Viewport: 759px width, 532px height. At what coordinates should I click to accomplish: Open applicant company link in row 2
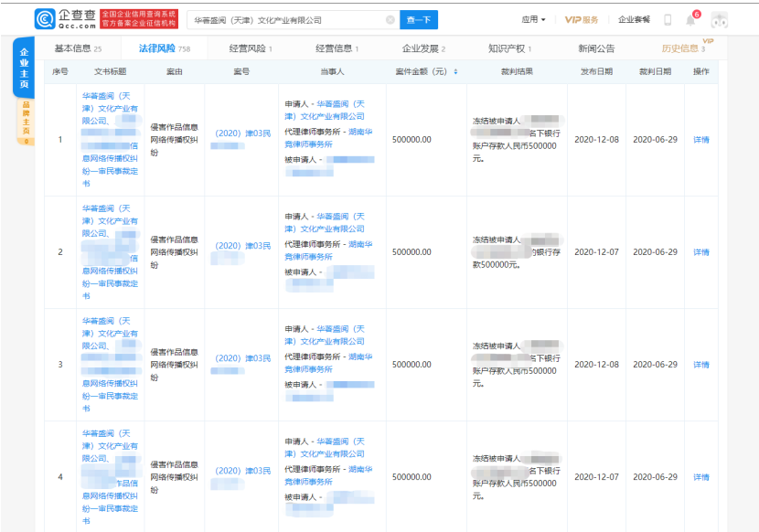click(x=325, y=223)
